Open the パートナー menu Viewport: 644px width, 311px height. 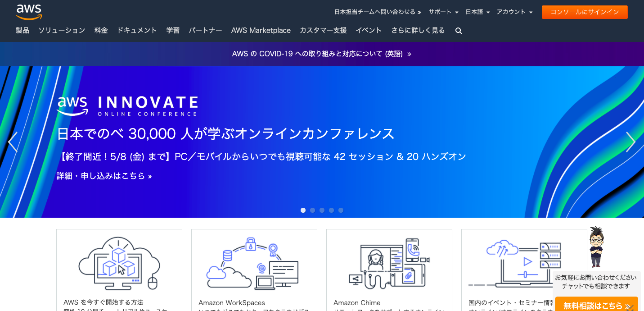(x=205, y=31)
